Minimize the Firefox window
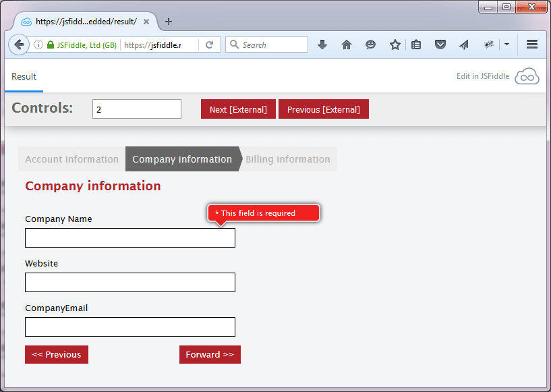Viewport: 551px width, 392px height. (x=488, y=7)
